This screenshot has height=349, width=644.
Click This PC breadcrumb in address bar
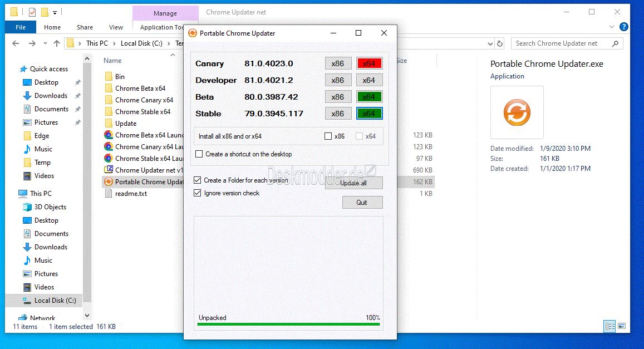pos(97,43)
